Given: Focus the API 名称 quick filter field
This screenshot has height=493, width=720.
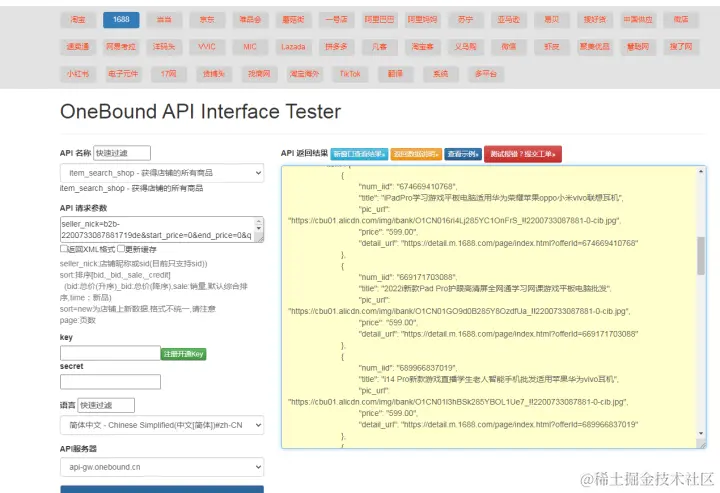Looking at the screenshot, I should coord(122,153).
